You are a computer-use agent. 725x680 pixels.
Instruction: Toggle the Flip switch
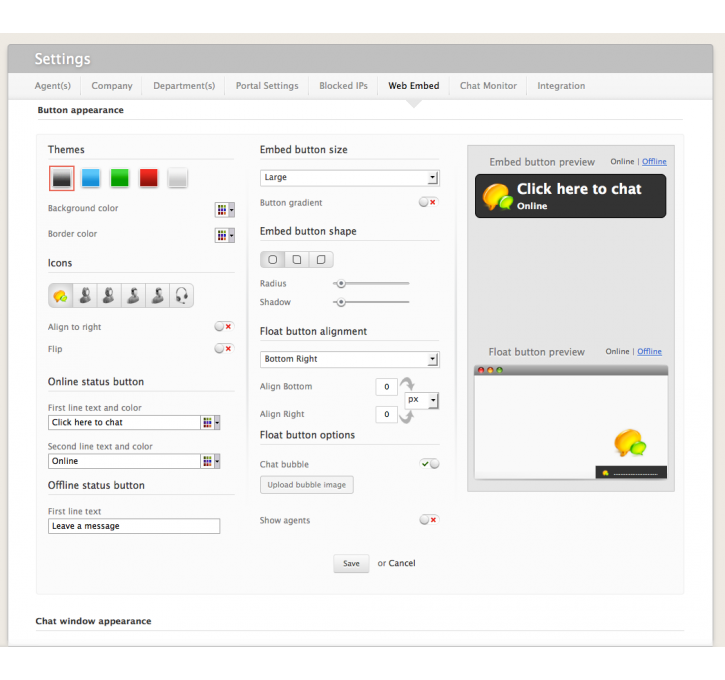(224, 348)
